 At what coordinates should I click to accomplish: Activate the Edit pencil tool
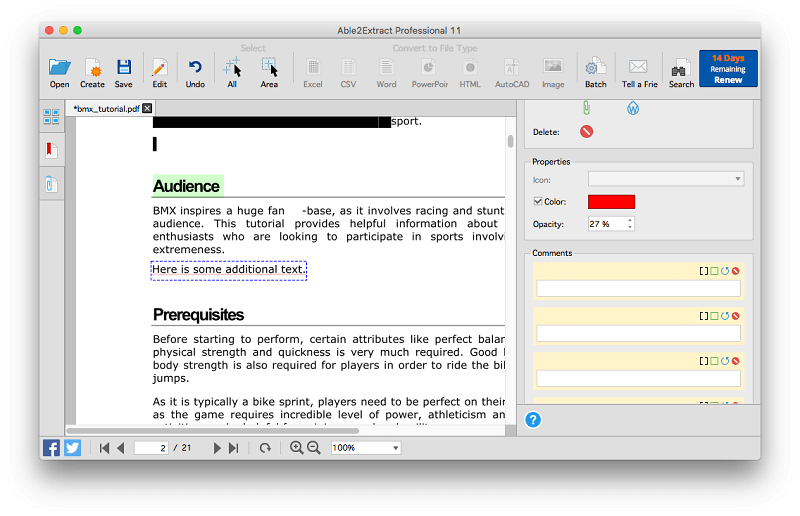pyautogui.click(x=159, y=72)
